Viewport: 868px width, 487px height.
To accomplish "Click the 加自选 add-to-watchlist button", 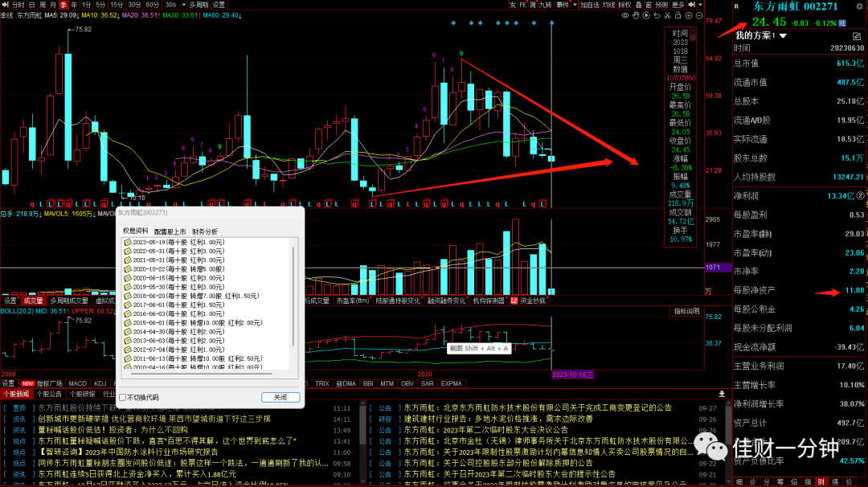I will point(590,5).
